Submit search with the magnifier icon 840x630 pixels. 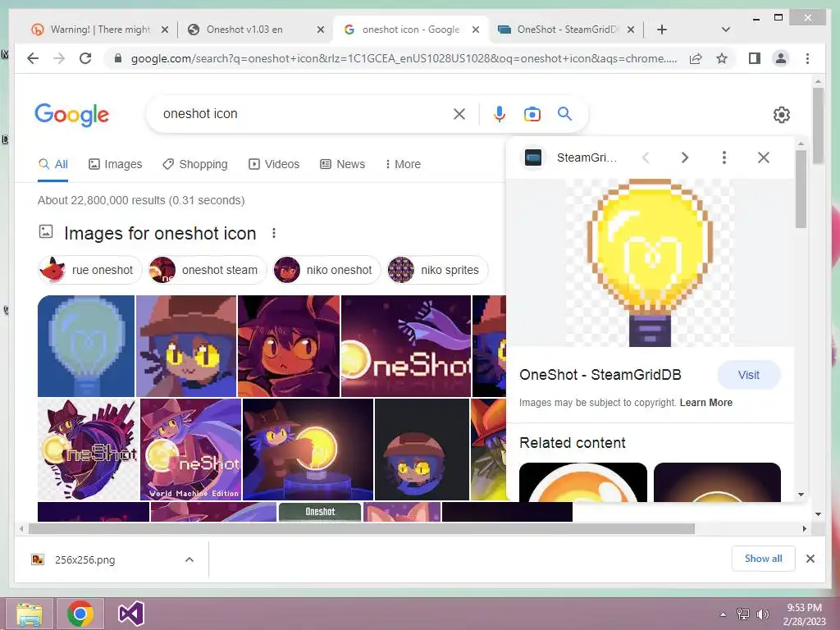click(x=564, y=113)
